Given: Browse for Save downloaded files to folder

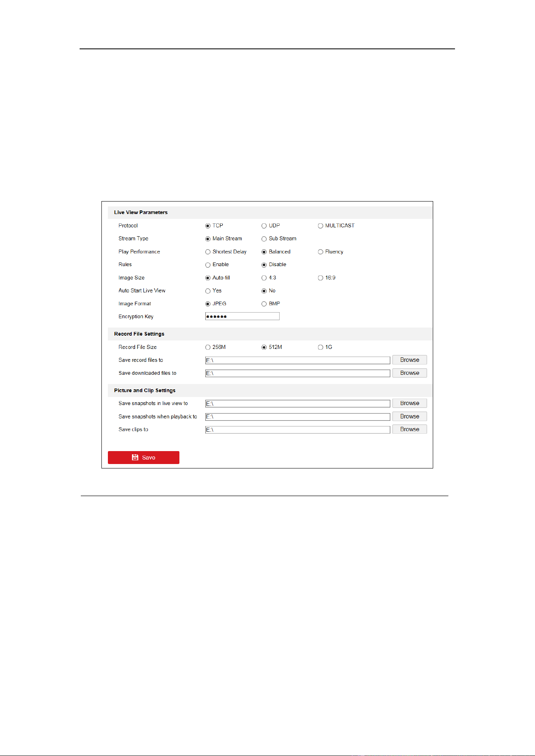Looking at the screenshot, I should coord(410,373).
